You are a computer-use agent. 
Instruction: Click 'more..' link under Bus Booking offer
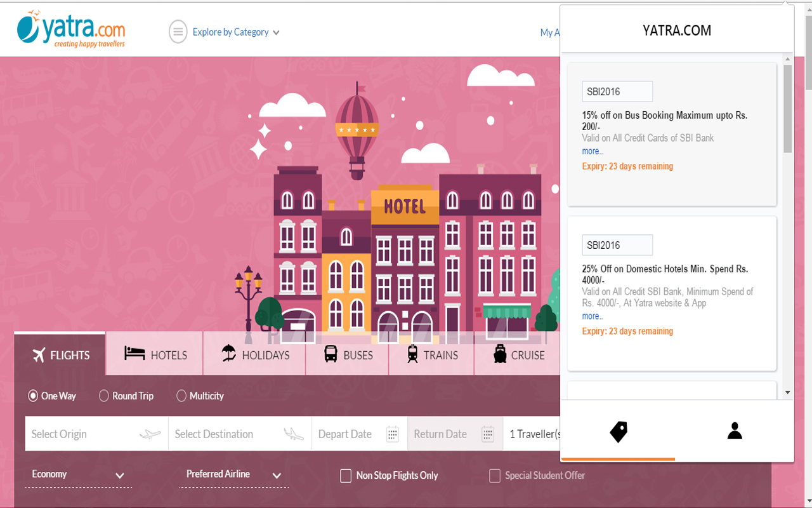593,151
